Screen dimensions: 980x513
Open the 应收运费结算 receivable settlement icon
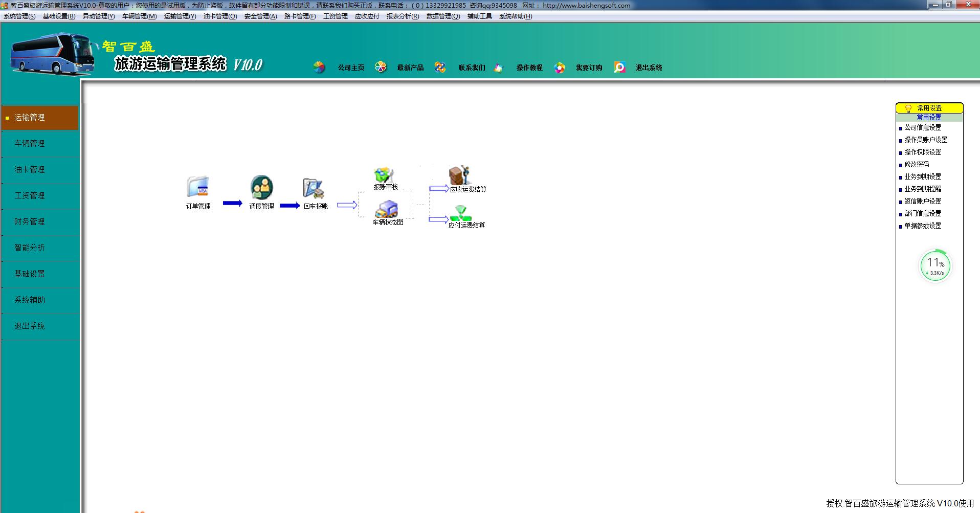[459, 175]
